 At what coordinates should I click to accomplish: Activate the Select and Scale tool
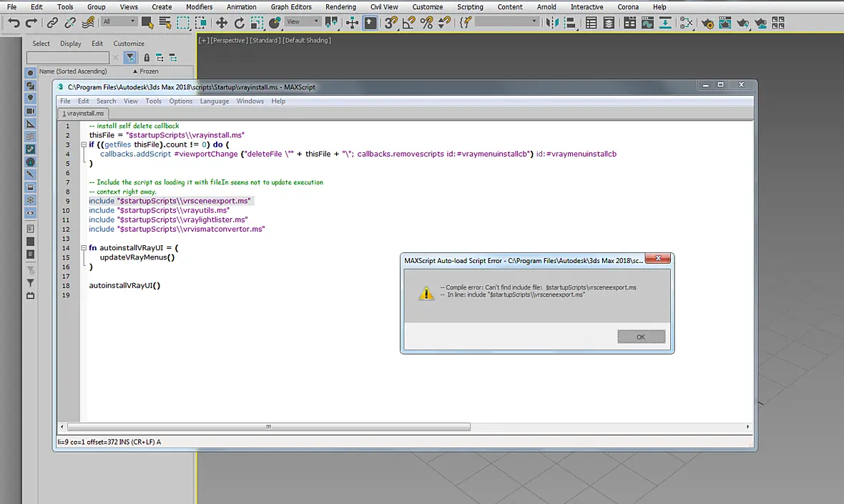[x=257, y=23]
